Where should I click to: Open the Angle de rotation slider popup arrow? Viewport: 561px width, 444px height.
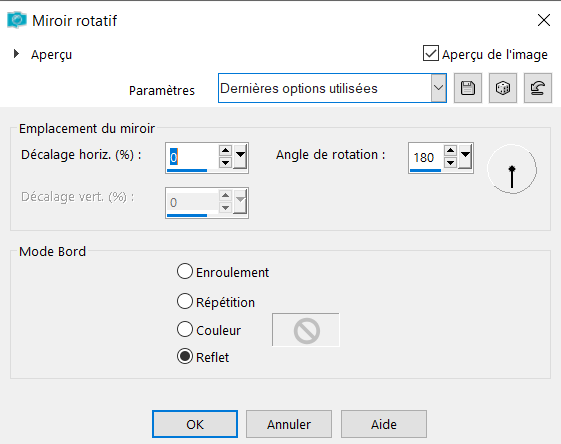tap(465, 157)
